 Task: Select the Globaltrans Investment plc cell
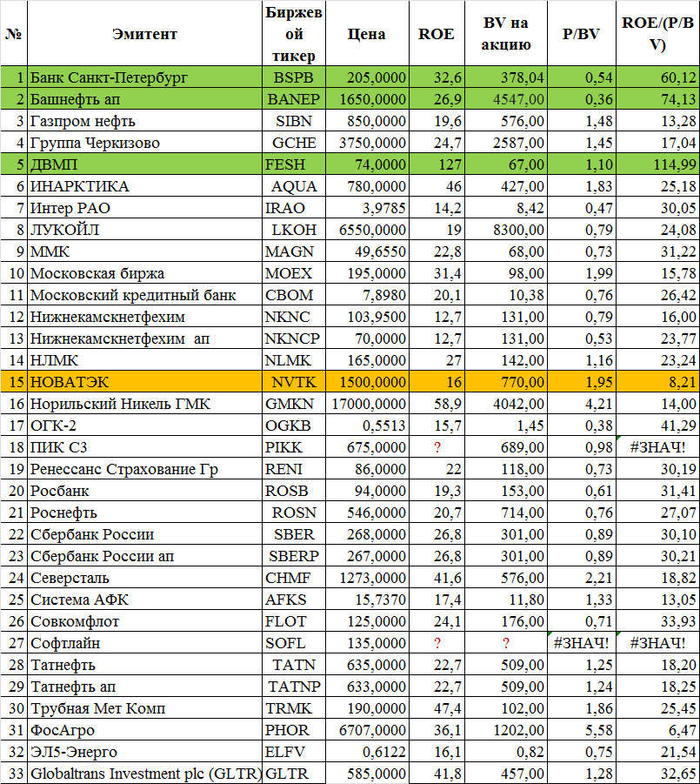(x=144, y=774)
